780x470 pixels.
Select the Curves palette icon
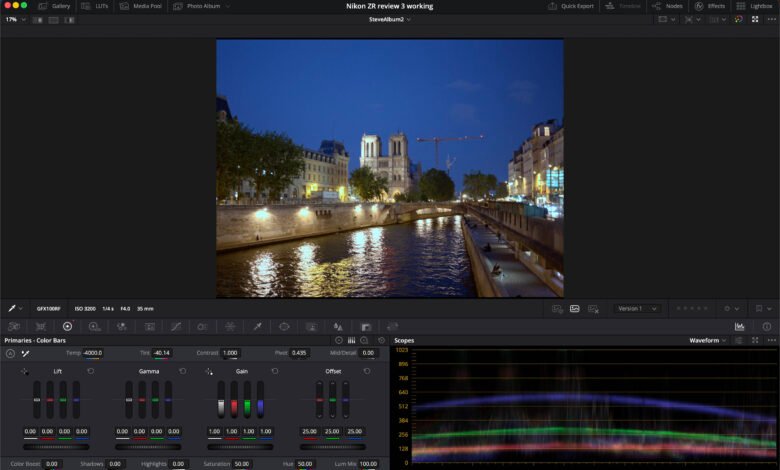176,326
